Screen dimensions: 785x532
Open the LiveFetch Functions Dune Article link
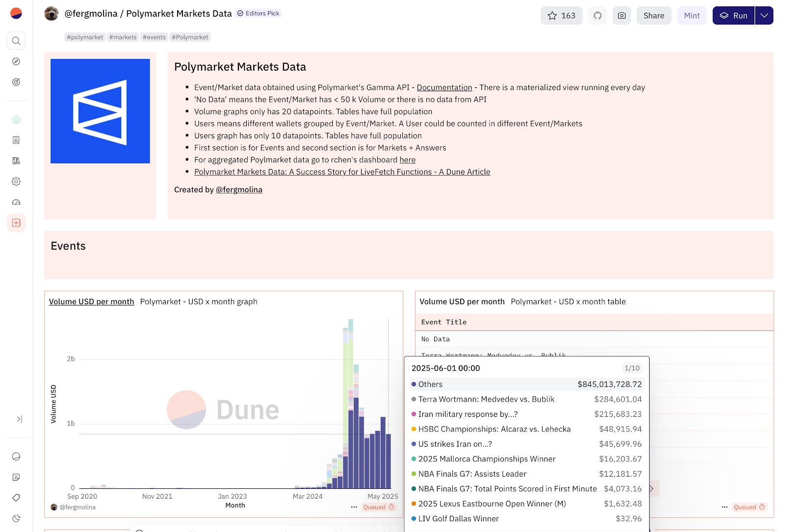click(342, 172)
